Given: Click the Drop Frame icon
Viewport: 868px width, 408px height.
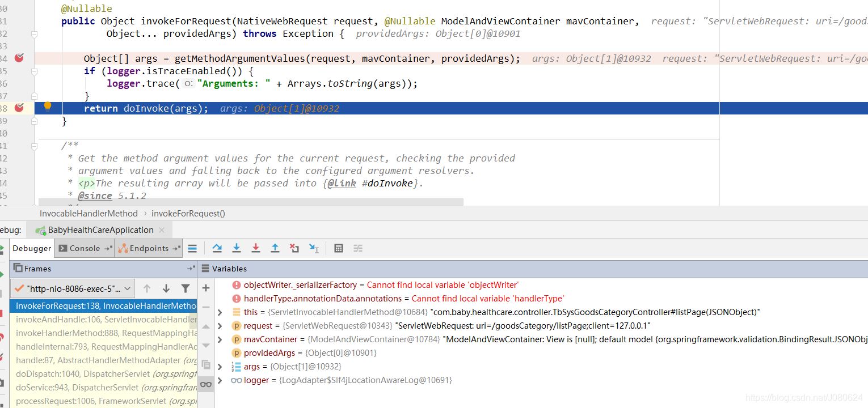Looking at the screenshot, I should (x=294, y=248).
